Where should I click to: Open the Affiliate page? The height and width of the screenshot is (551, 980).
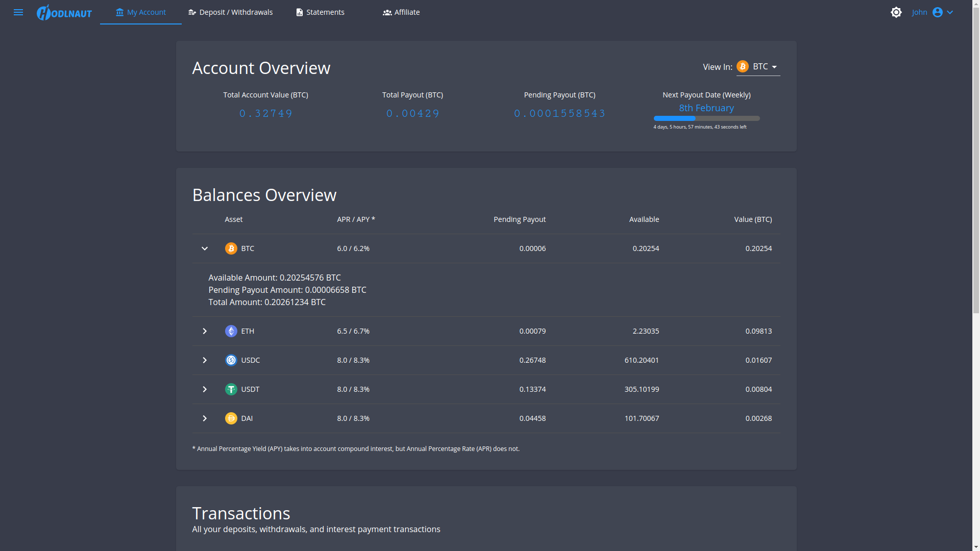(401, 12)
